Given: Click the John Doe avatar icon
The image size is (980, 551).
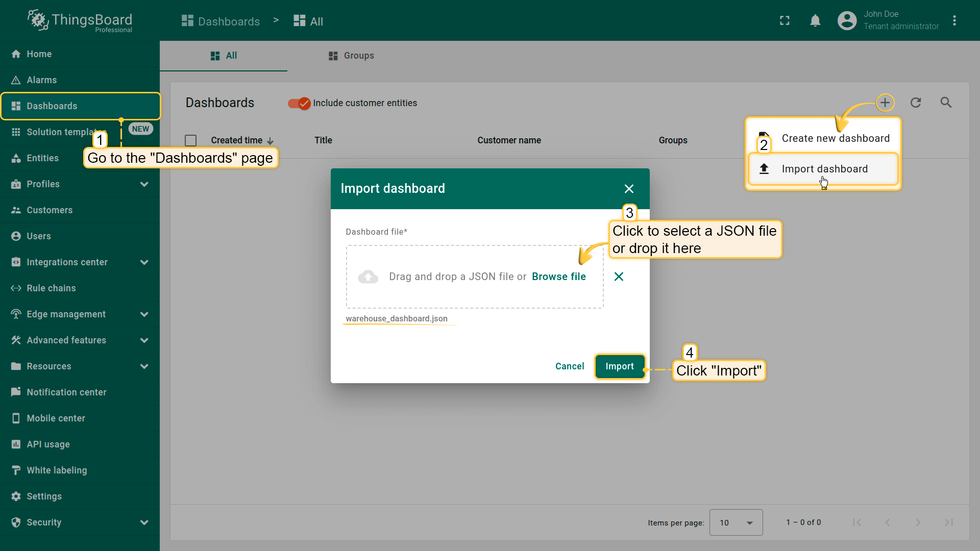Looking at the screenshot, I should coord(847,20).
